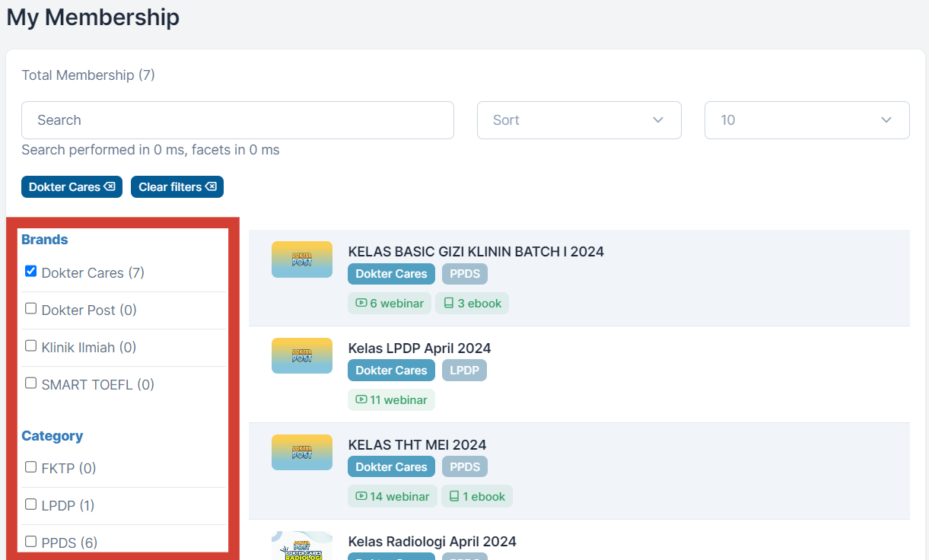Viewport: 929px width, 560px height.
Task: Click PPDS tag on KELAS BASIC GIZI
Action: pyautogui.click(x=465, y=274)
